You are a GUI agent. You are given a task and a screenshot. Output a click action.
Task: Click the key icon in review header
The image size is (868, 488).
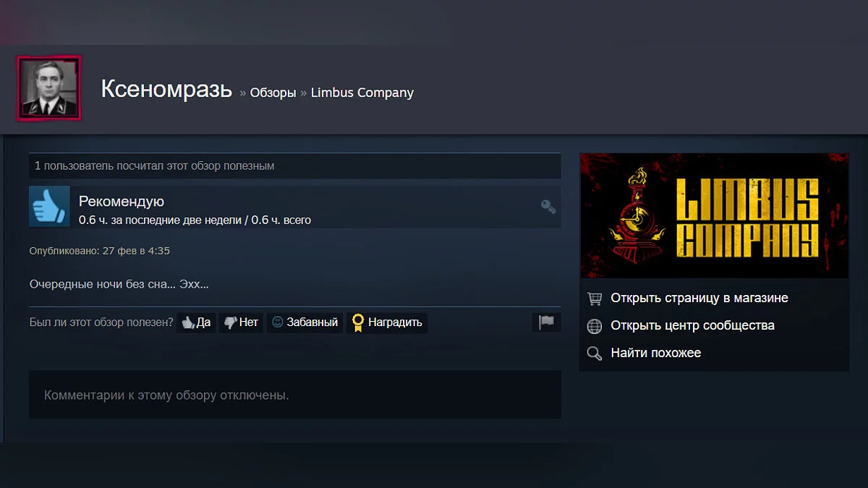pyautogui.click(x=548, y=207)
